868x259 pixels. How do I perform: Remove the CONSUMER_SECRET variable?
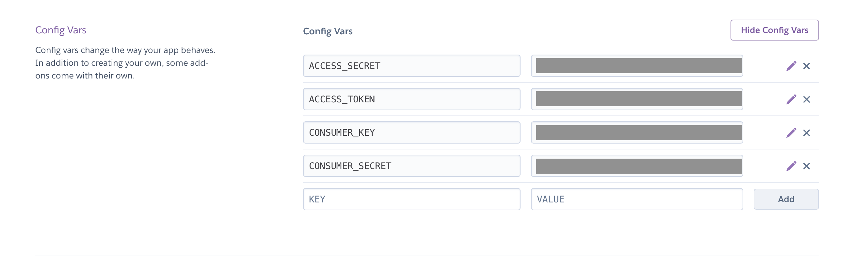pyautogui.click(x=806, y=166)
